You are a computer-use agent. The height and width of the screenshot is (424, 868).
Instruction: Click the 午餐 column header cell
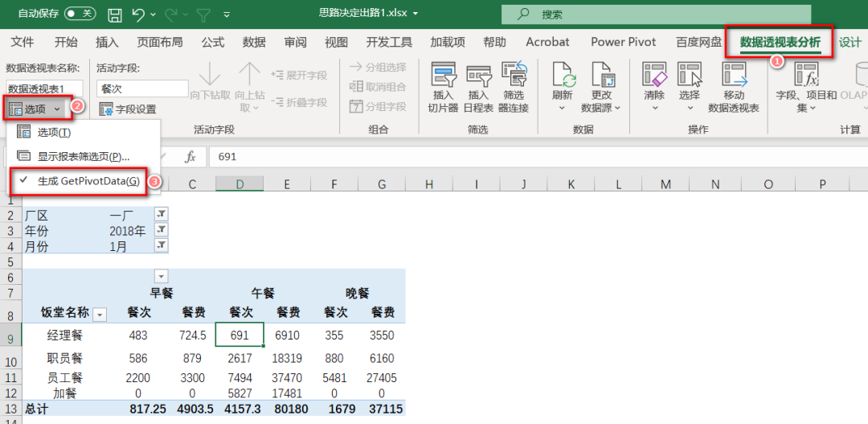pyautogui.click(x=264, y=293)
